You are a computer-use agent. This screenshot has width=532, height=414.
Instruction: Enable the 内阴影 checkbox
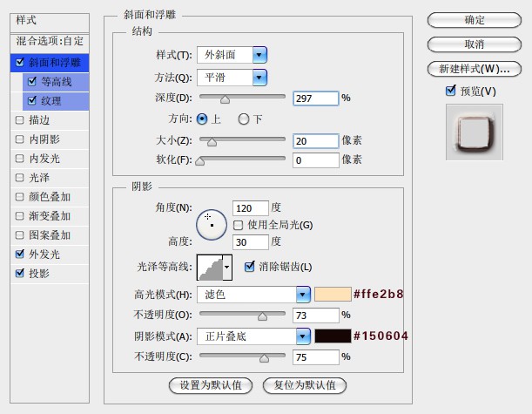pyautogui.click(x=20, y=139)
